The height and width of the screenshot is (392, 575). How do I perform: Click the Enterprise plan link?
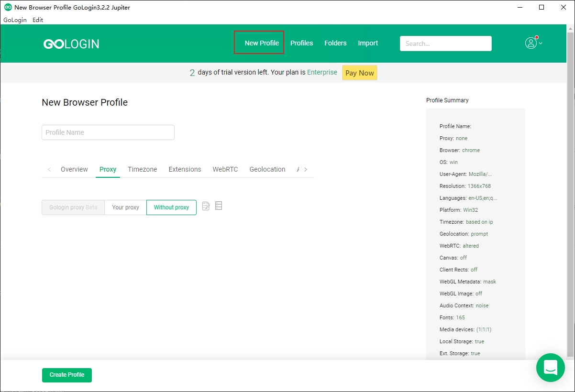322,72
